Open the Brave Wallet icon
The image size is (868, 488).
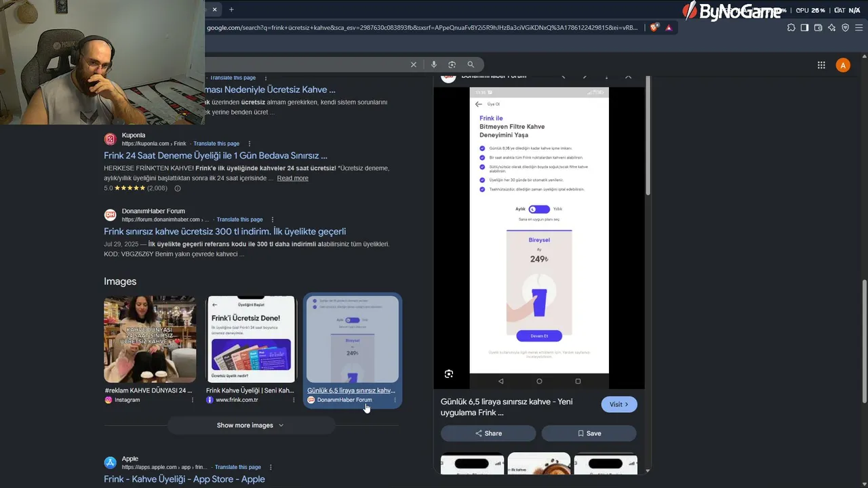pos(818,28)
